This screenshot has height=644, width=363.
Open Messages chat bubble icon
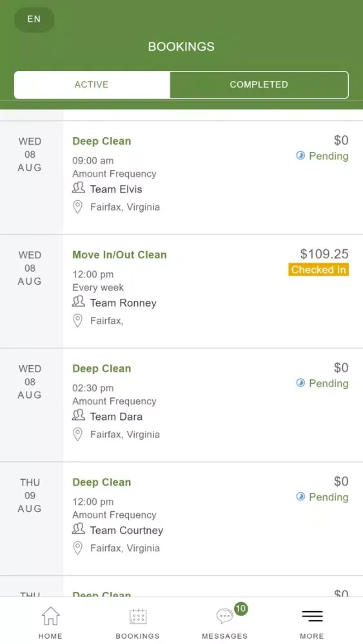coord(224,616)
